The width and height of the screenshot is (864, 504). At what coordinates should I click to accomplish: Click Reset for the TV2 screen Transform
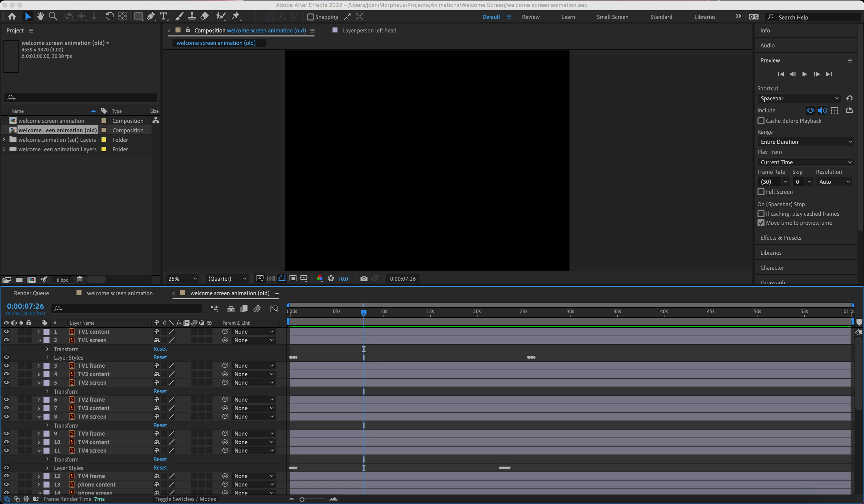[x=160, y=391]
